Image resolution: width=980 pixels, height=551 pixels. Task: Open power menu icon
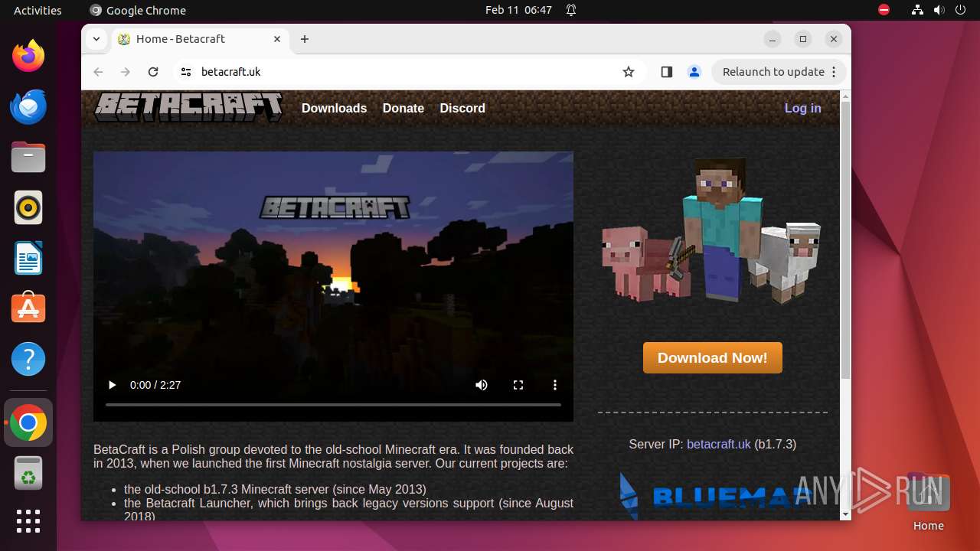pos(960,10)
